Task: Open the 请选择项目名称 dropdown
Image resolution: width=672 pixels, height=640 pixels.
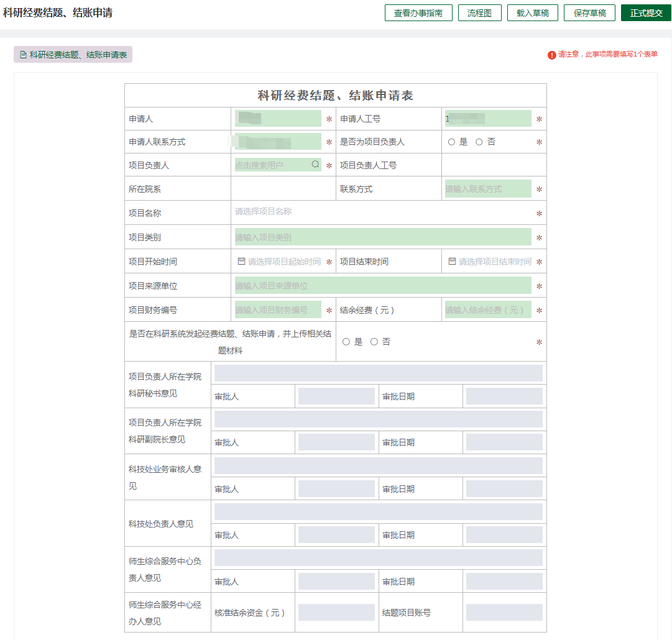Action: (x=383, y=212)
